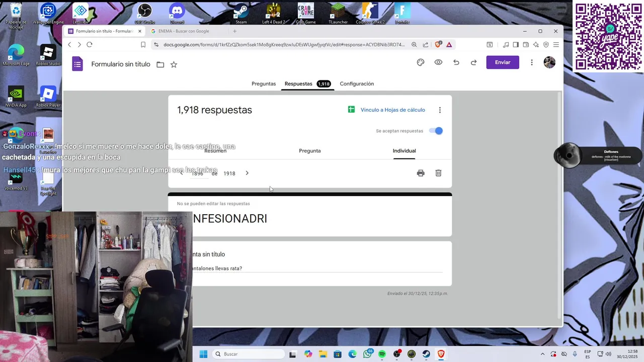Click the browser forward arrow

(79, 45)
